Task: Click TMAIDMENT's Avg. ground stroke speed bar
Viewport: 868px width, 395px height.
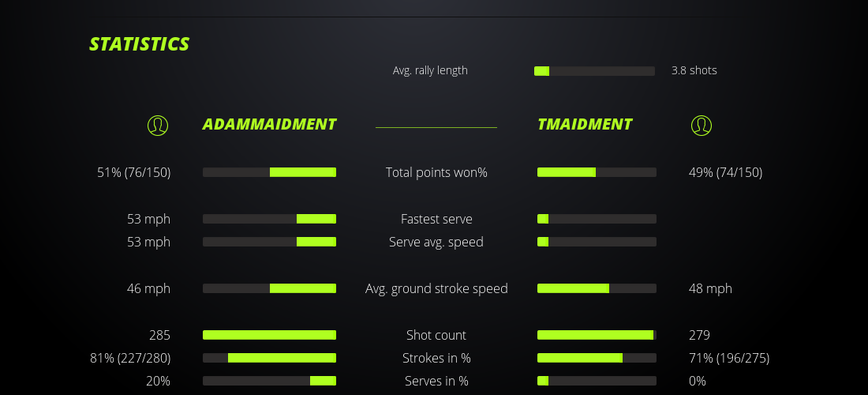Action: click(x=597, y=288)
